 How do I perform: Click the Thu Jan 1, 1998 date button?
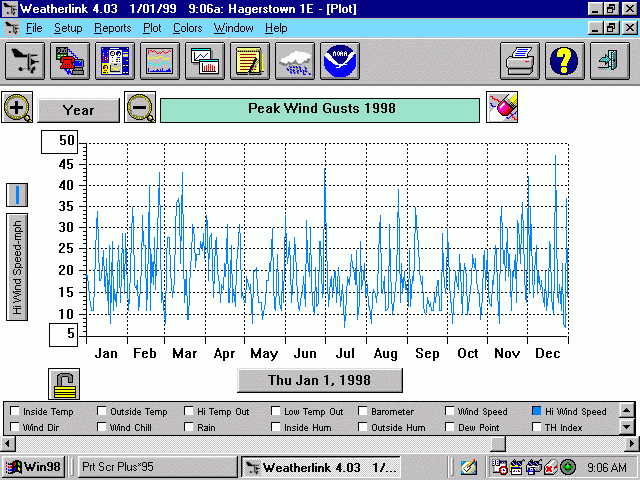tap(320, 380)
